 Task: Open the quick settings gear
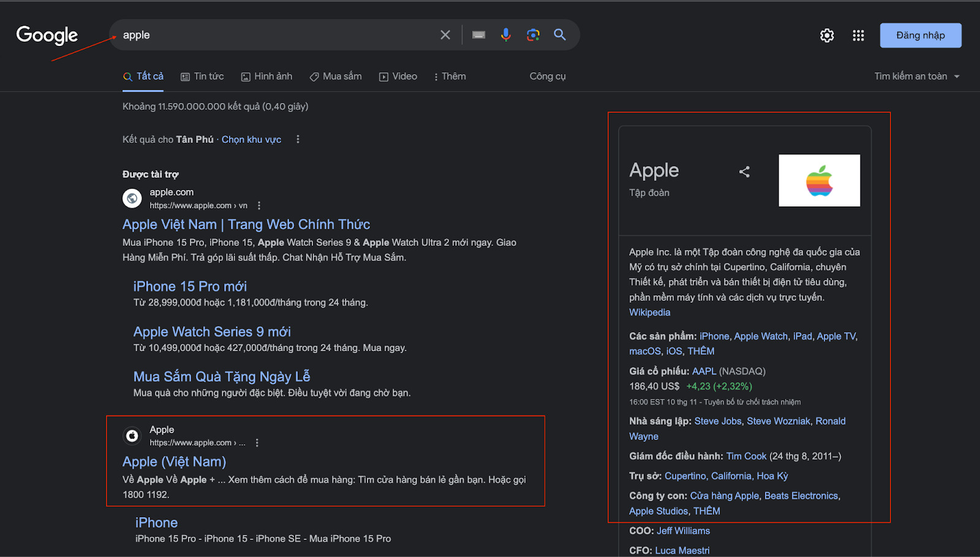coord(826,35)
